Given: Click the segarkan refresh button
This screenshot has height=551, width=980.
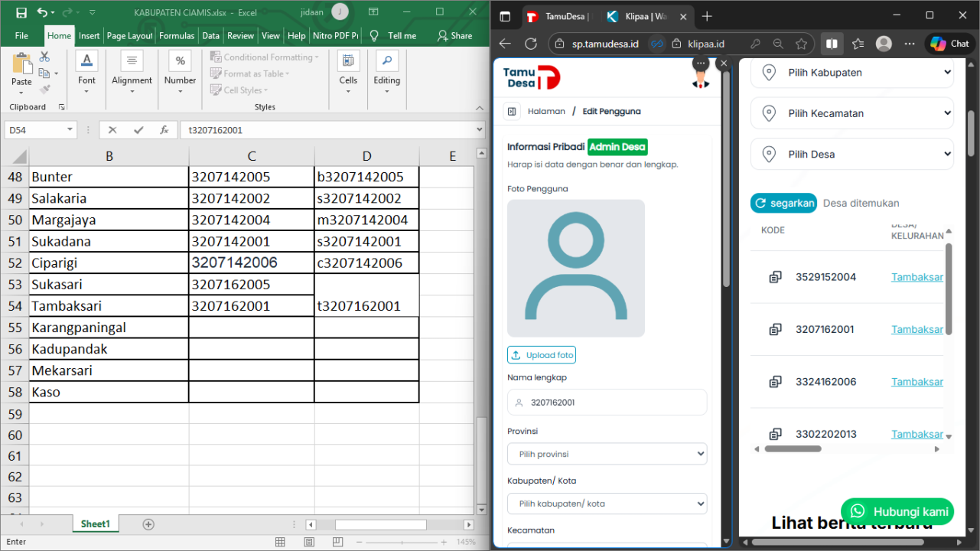Looking at the screenshot, I should tap(783, 203).
